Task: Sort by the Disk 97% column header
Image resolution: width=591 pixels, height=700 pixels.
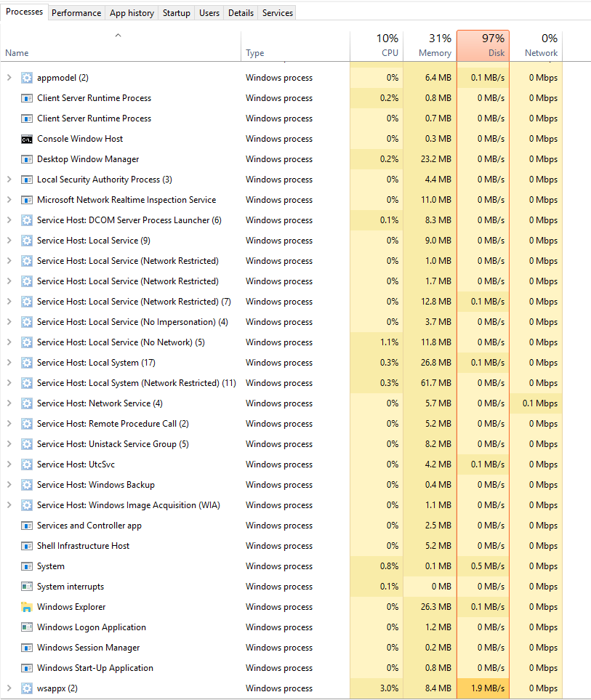Action: point(483,46)
